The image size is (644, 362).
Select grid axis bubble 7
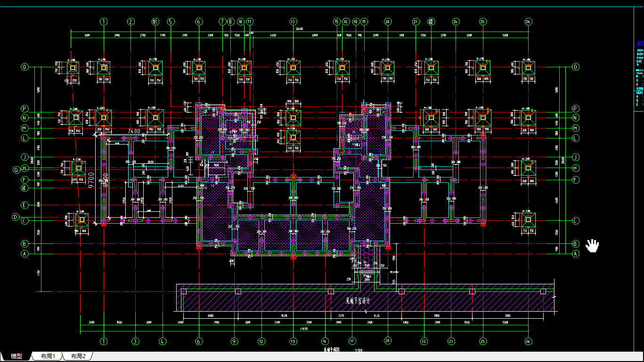pos(222,22)
